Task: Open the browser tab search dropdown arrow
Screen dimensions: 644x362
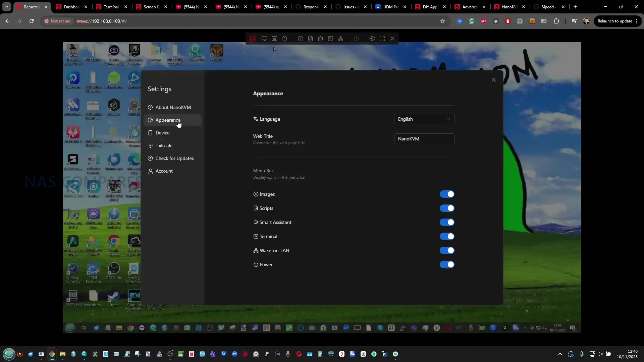Action: click(7, 7)
